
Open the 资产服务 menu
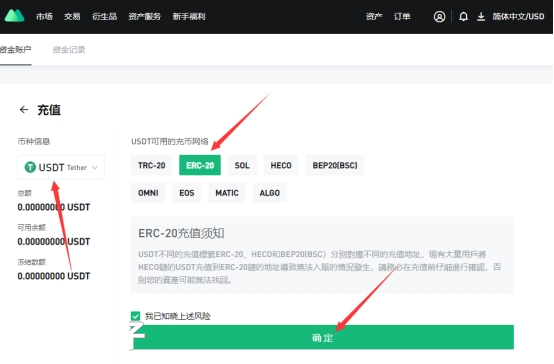click(144, 17)
